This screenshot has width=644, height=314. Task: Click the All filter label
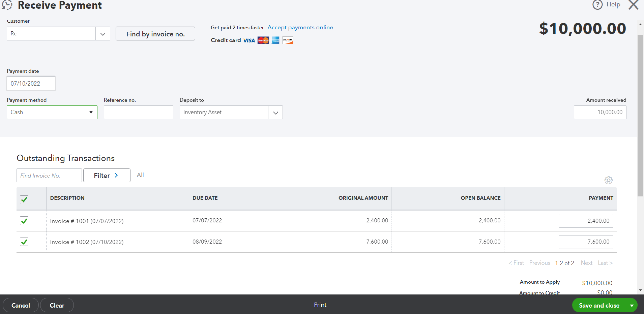140,175
